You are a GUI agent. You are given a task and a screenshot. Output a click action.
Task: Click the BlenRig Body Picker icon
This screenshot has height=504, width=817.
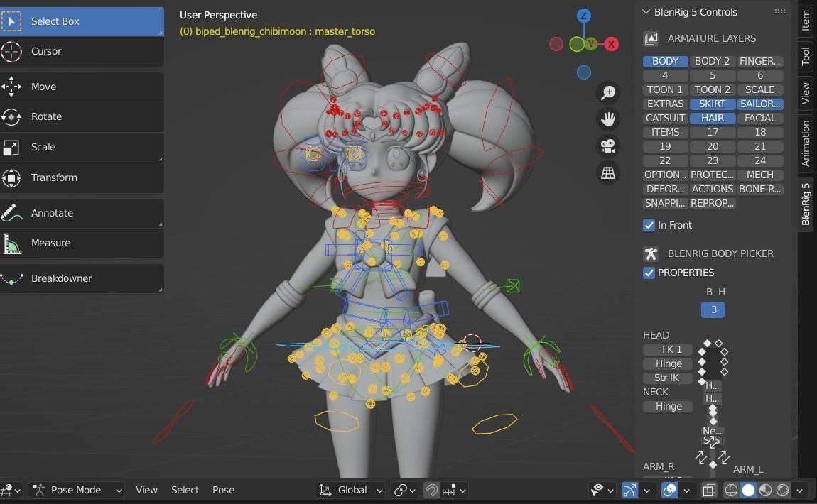[651, 253]
